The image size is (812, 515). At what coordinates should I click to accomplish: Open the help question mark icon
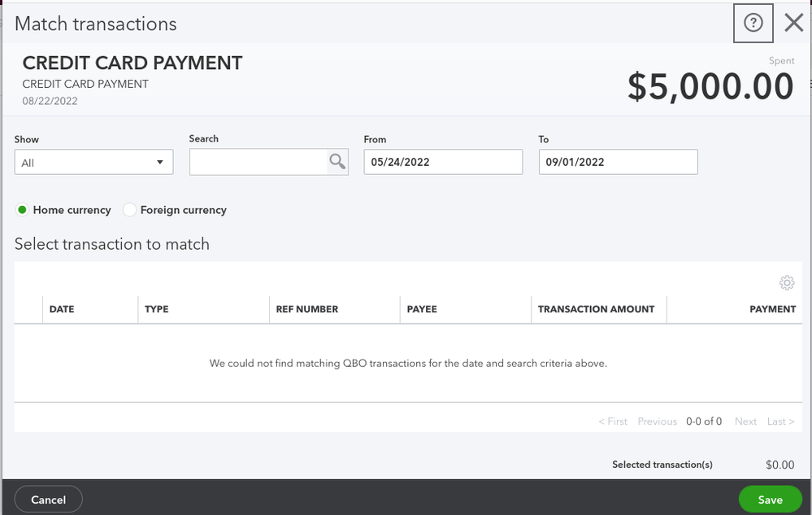[753, 23]
